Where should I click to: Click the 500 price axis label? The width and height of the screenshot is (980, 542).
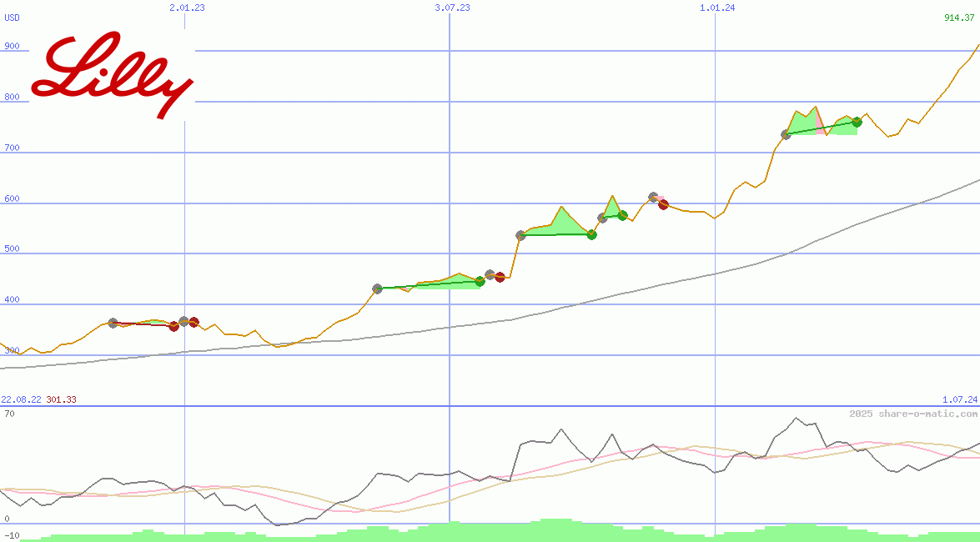click(x=12, y=248)
